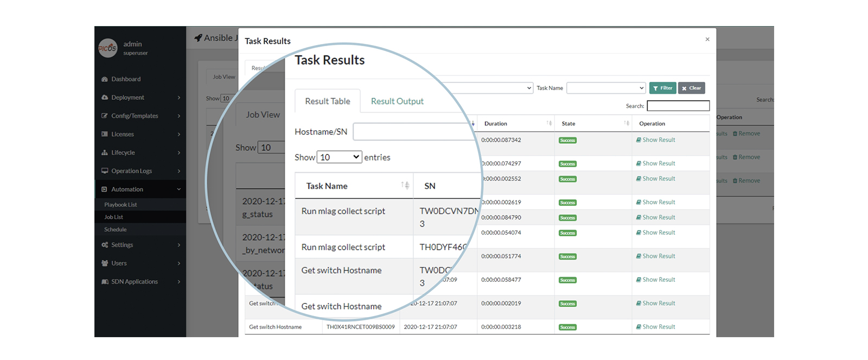Expand the Config/Templates submenu
The image size is (868, 360).
pyautogui.click(x=178, y=116)
